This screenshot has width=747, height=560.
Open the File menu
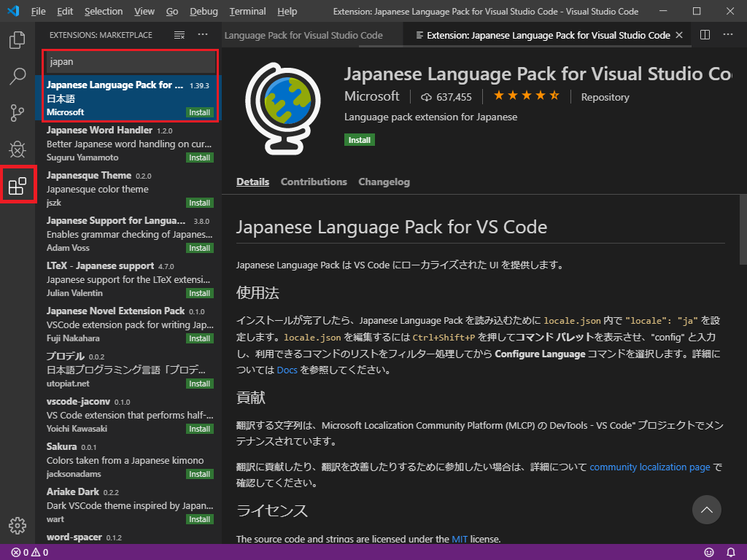pos(38,12)
